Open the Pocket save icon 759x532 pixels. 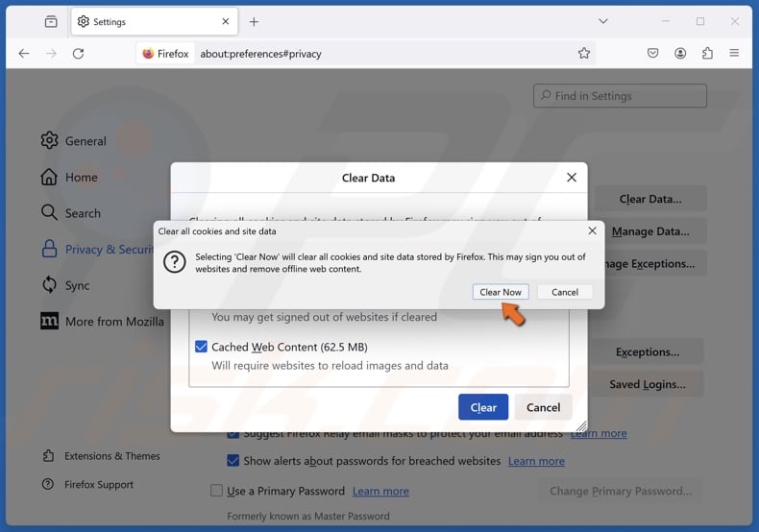(652, 53)
